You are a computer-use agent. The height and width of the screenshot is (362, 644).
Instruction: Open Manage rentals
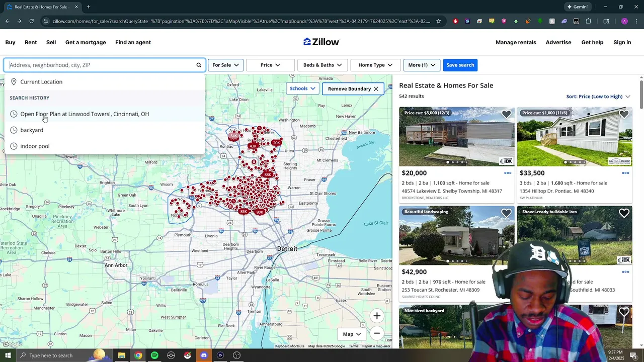[x=516, y=42]
